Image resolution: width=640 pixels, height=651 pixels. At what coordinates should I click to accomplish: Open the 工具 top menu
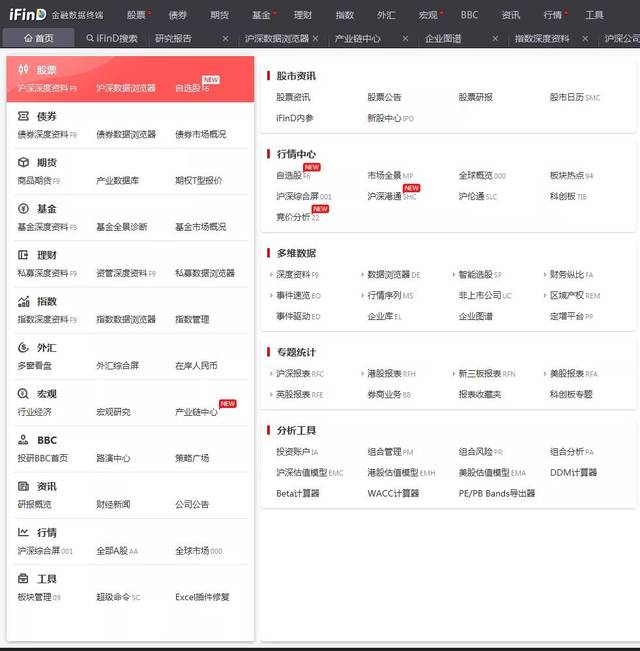coord(594,15)
